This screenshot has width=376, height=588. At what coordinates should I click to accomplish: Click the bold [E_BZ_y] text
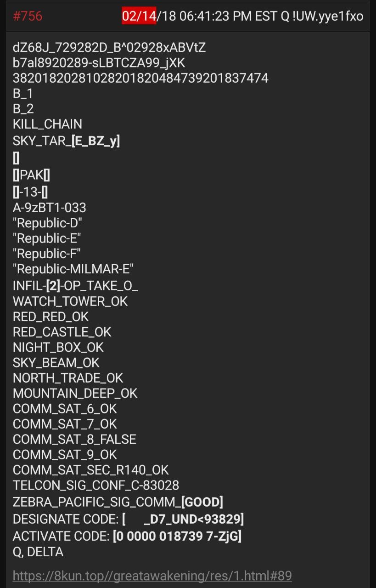tap(95, 141)
